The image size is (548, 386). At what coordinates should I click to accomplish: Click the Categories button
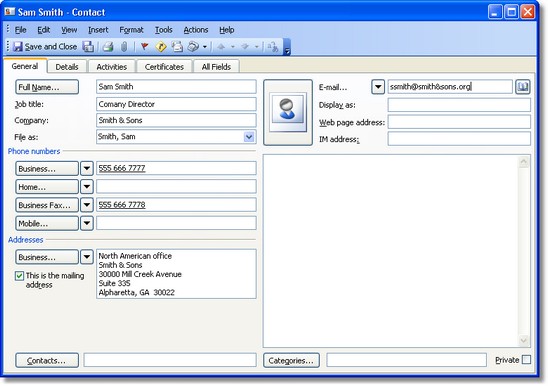(x=291, y=360)
